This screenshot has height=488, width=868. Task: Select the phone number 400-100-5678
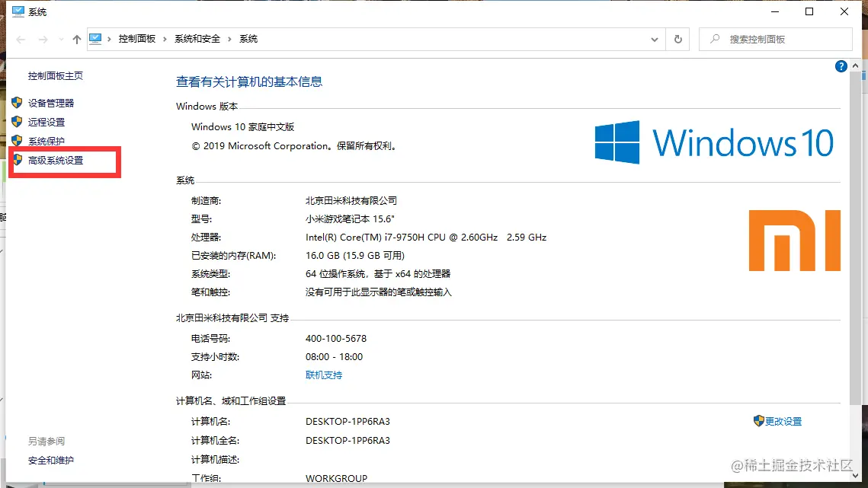click(x=336, y=339)
